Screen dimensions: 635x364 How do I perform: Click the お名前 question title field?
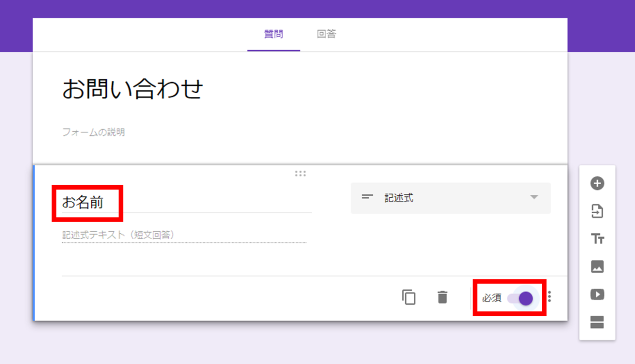(x=187, y=202)
